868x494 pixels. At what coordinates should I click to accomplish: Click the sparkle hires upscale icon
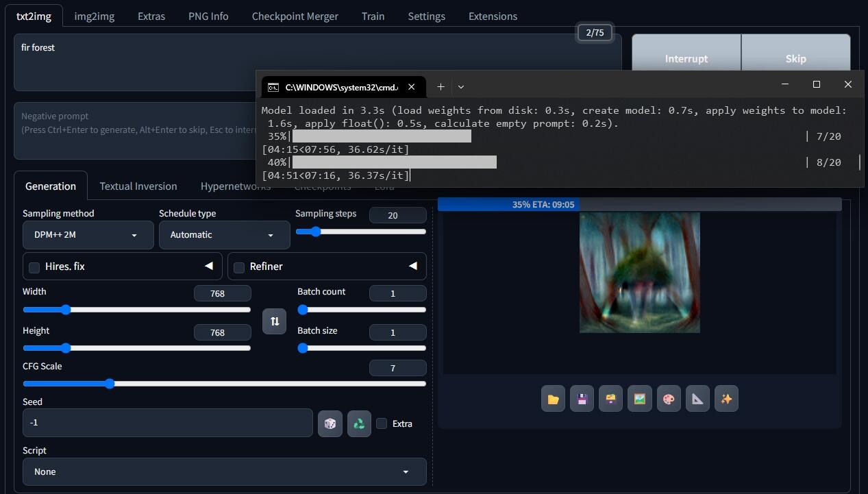[x=726, y=399]
